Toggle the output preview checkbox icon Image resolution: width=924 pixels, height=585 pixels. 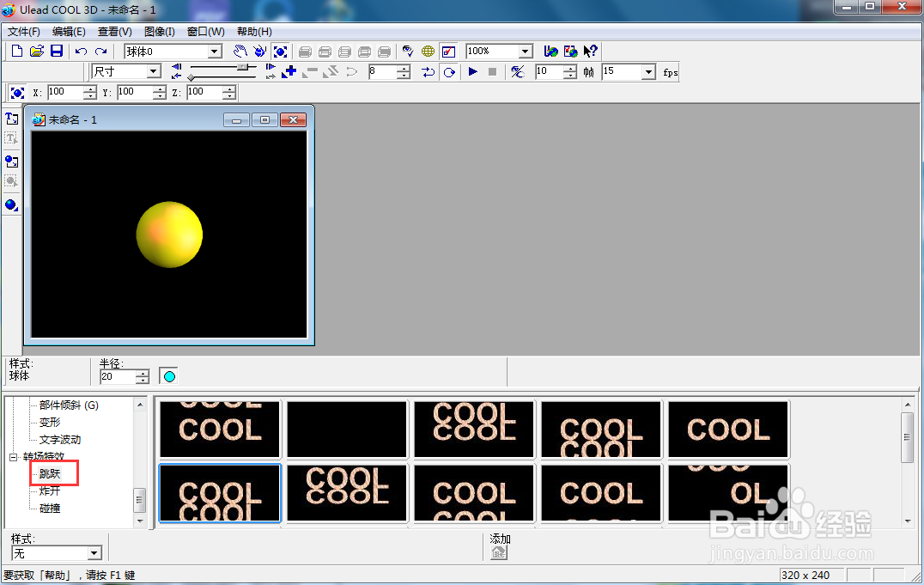click(x=448, y=52)
